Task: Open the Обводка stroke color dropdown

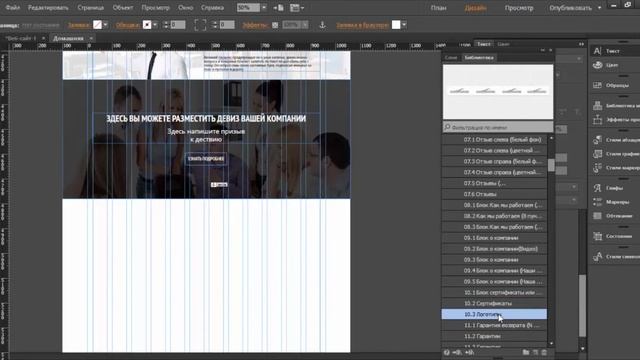Action: tap(155, 25)
